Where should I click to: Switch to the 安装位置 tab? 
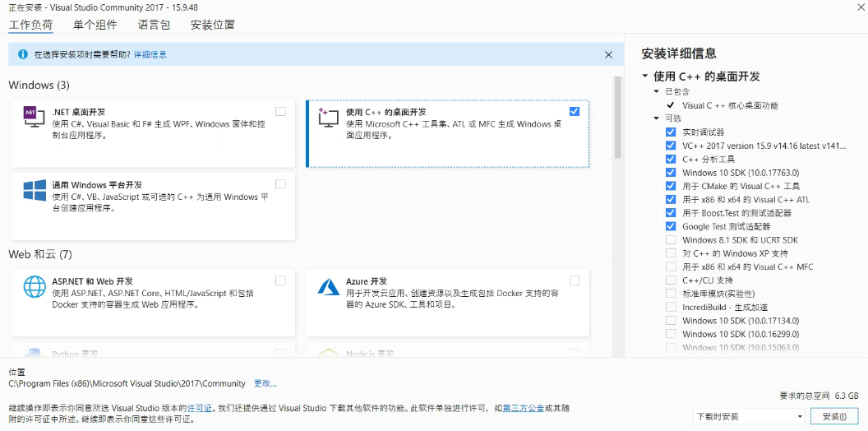[213, 25]
